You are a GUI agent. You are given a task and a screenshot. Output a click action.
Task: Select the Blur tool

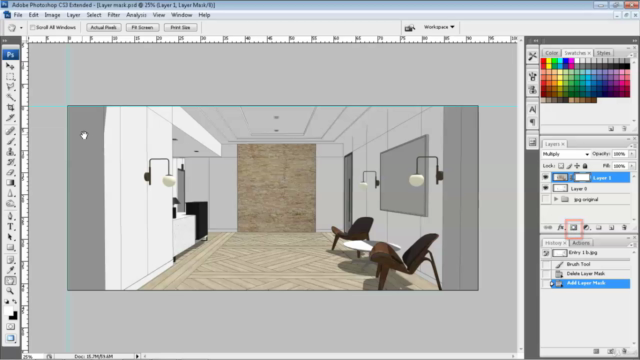pos(10,193)
